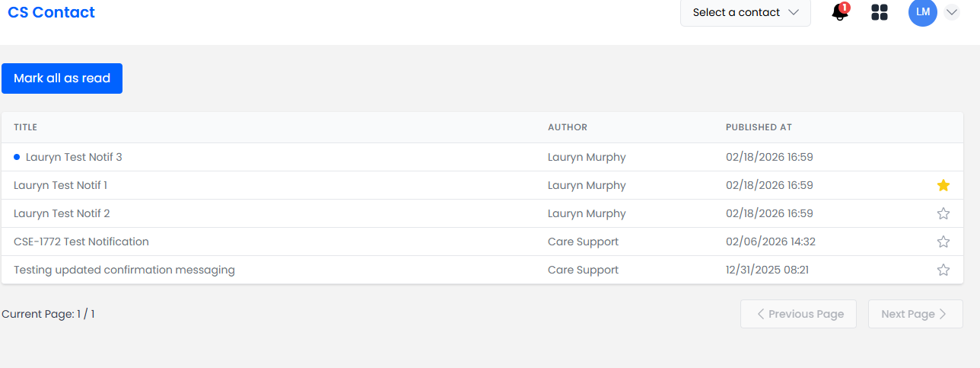Star the Testing updated confirmation messaging row
This screenshot has width=980, height=368.
click(943, 270)
